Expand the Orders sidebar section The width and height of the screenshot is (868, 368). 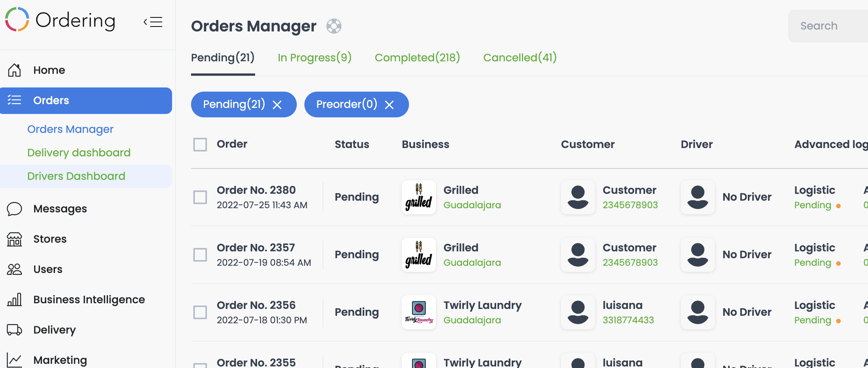click(x=86, y=100)
